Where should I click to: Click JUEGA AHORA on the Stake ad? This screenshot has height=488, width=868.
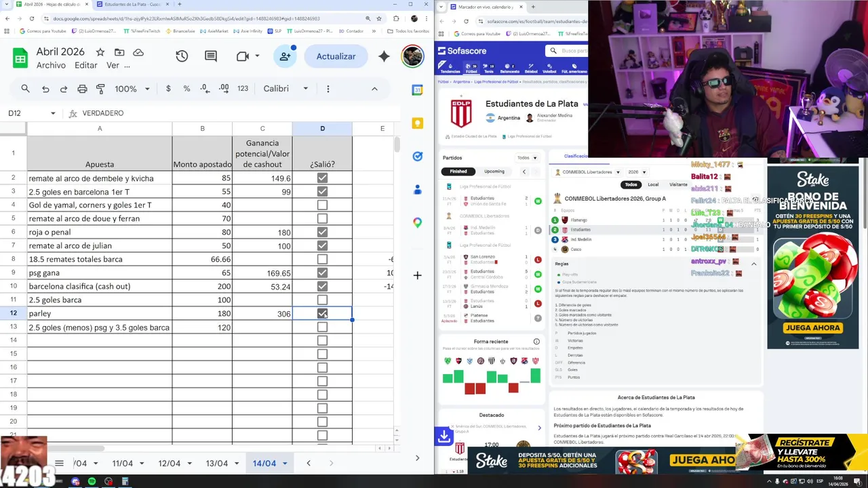click(x=812, y=327)
